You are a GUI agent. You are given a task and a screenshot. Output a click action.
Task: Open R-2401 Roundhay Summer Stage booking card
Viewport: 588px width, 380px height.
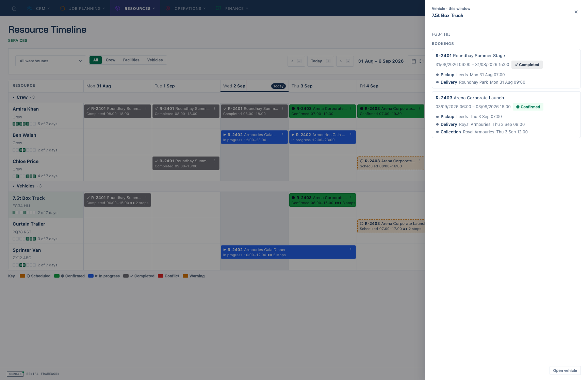click(x=506, y=69)
